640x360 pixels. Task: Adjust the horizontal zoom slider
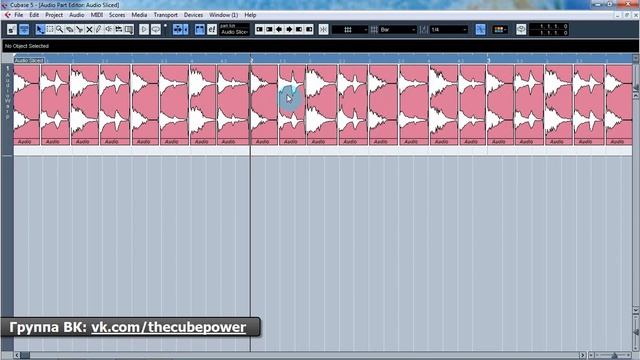tap(614, 356)
